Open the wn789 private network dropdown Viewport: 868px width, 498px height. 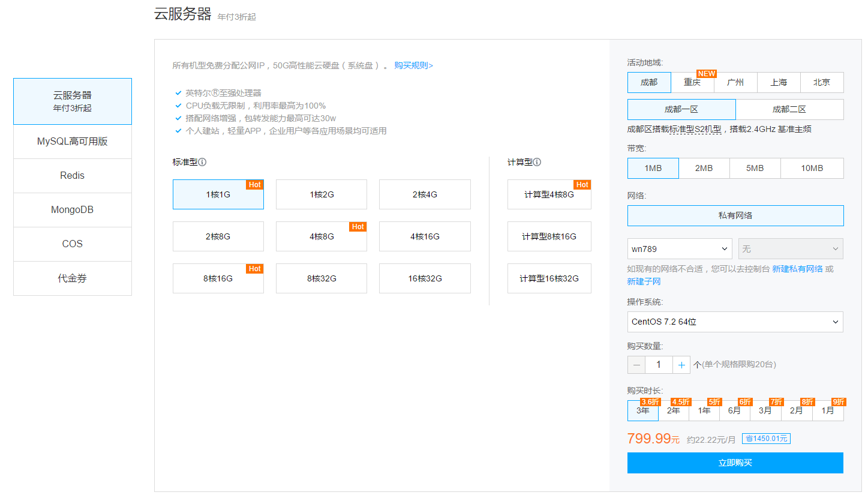coord(679,248)
